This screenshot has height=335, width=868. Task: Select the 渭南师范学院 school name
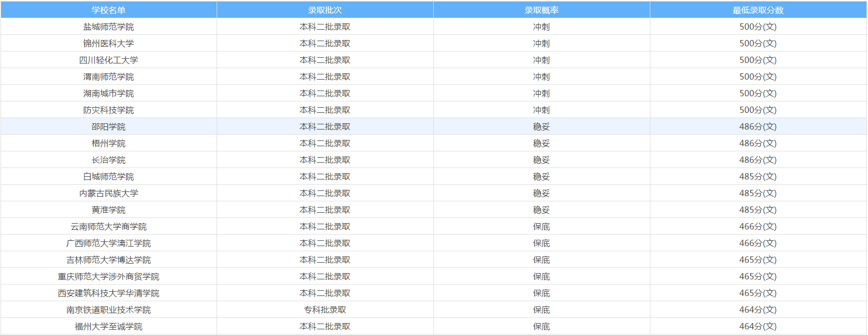(108, 76)
